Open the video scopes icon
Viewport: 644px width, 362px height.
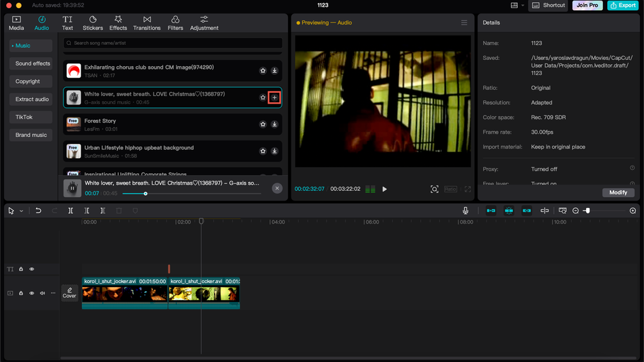370,190
